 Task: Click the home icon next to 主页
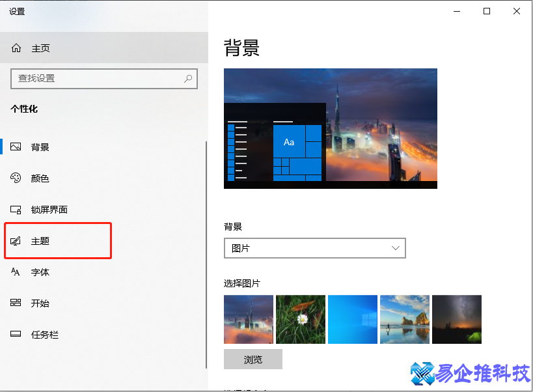coord(16,48)
